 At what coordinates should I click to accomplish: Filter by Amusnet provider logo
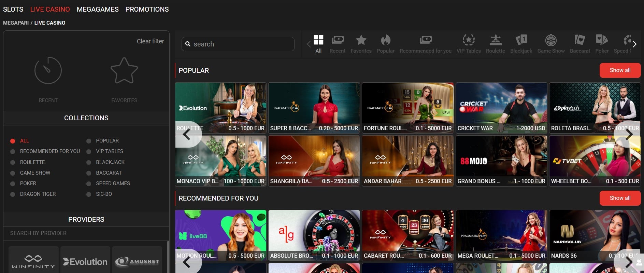click(x=137, y=261)
